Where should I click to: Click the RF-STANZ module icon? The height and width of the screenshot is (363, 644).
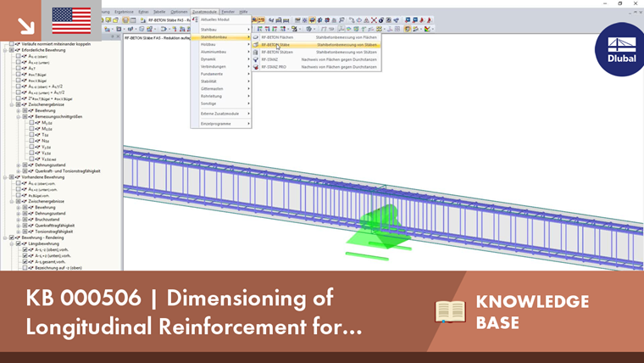(256, 59)
